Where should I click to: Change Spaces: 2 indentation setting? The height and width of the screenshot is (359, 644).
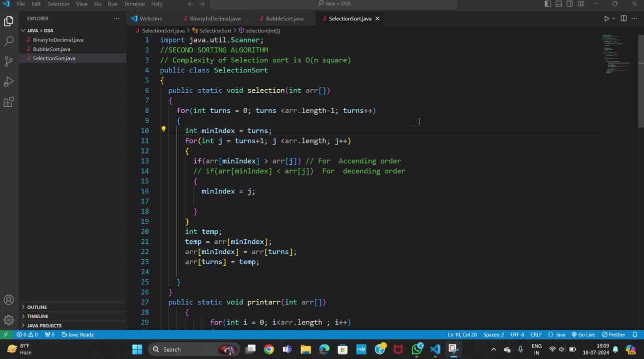coord(494,335)
